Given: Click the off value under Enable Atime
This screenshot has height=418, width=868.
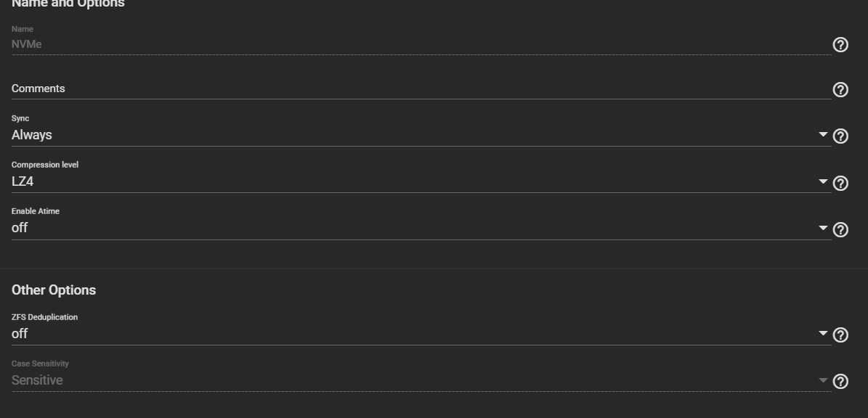Looking at the screenshot, I should click(20, 228).
